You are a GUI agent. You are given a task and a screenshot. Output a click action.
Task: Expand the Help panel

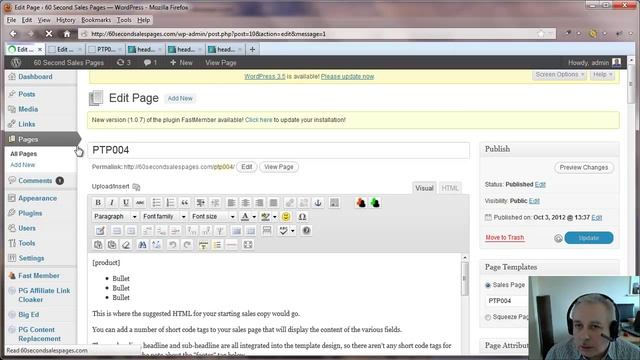[x=602, y=75]
